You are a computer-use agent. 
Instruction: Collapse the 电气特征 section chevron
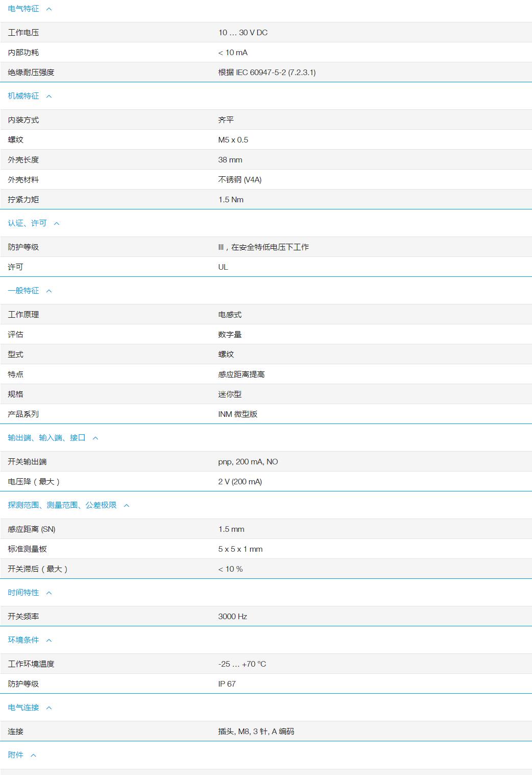click(x=48, y=9)
